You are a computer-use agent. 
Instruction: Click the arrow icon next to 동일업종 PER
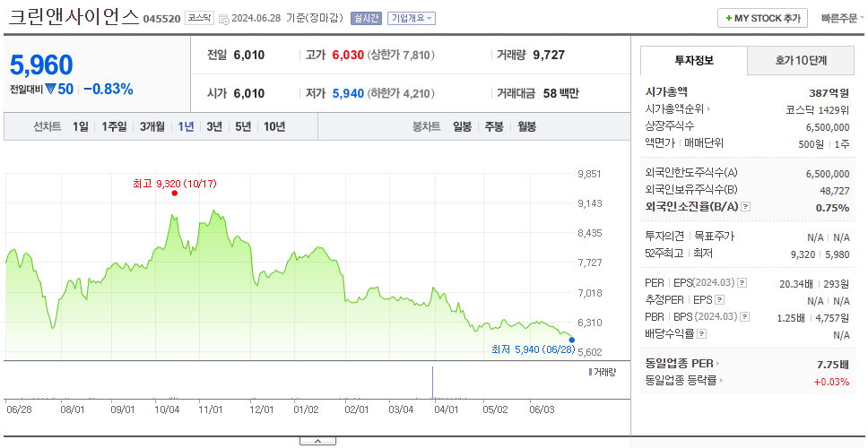click(x=718, y=364)
